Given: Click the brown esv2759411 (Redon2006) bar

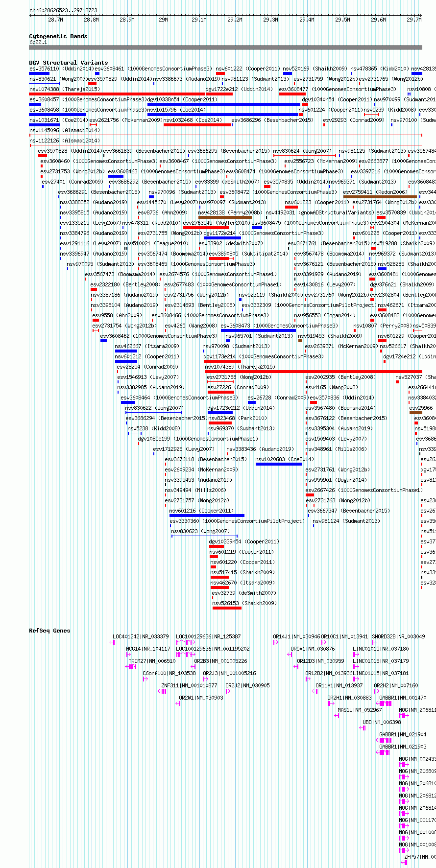Looking at the screenshot, I should pos(380,197).
